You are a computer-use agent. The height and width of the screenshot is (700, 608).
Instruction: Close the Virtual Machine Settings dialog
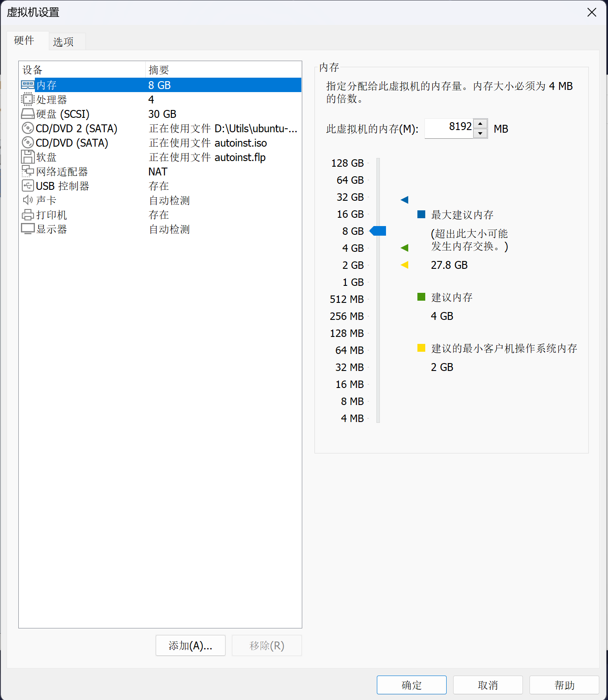point(592,12)
